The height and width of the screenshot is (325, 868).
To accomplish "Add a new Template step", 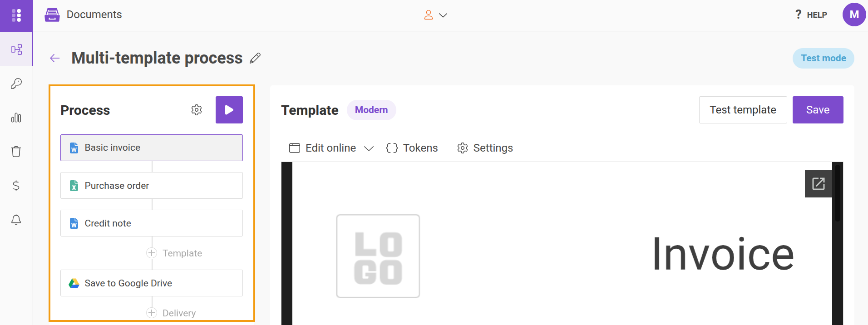I will point(174,253).
